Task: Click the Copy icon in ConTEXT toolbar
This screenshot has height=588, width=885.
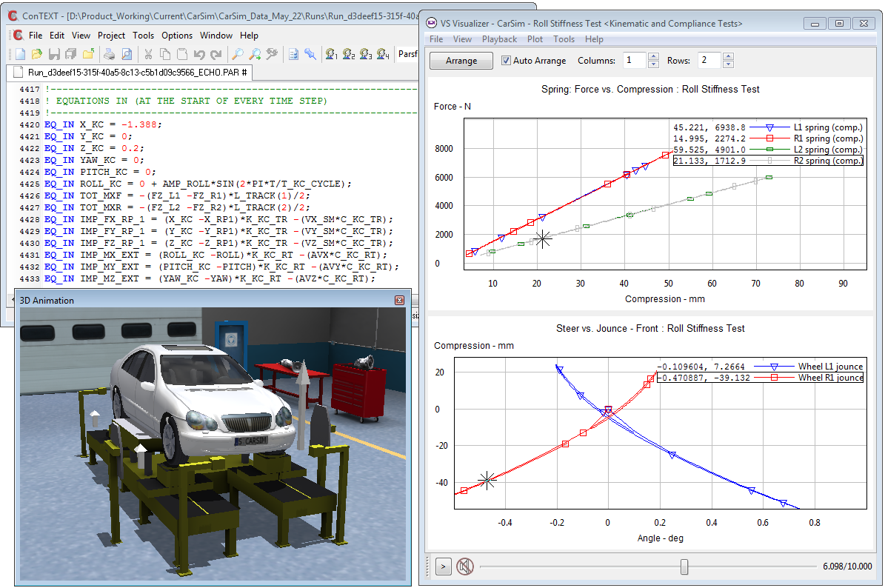Action: point(165,54)
